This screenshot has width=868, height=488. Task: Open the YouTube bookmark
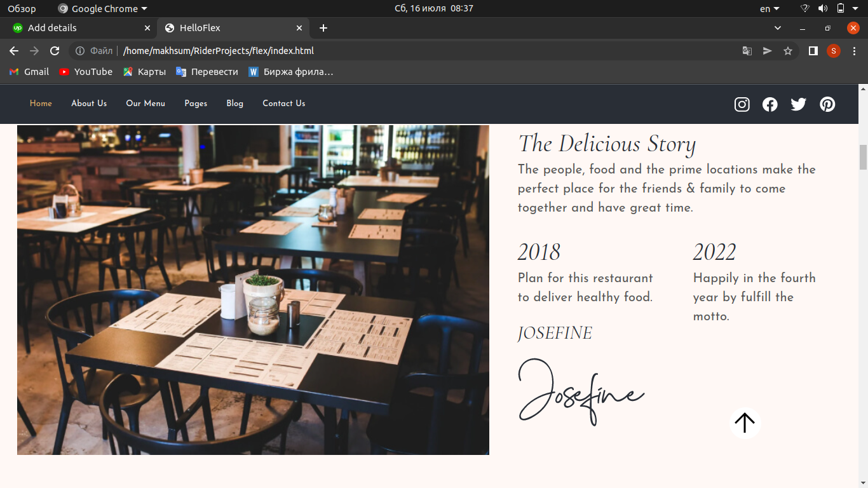pyautogui.click(x=86, y=72)
